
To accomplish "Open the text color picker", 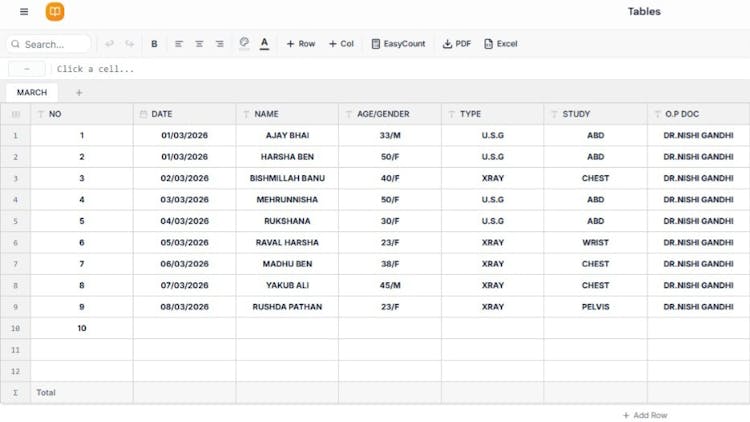I will (264, 44).
